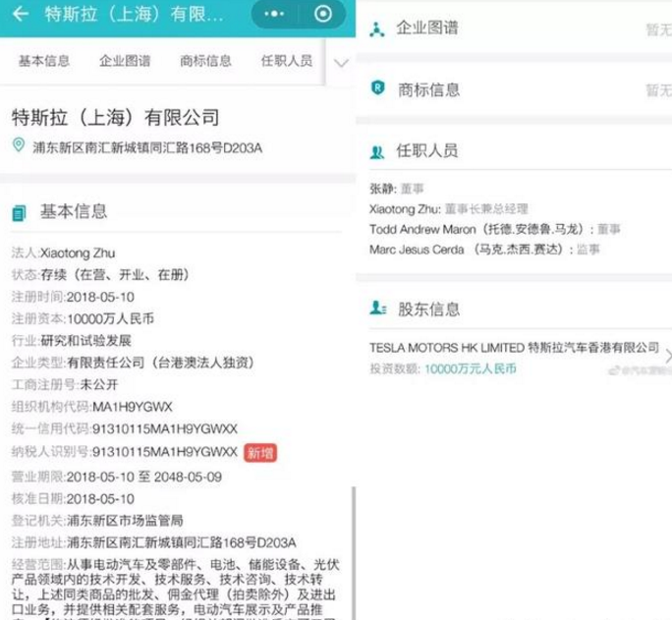Click the 股东信息 section heading
The height and width of the screenshot is (620, 672).
click(x=428, y=310)
